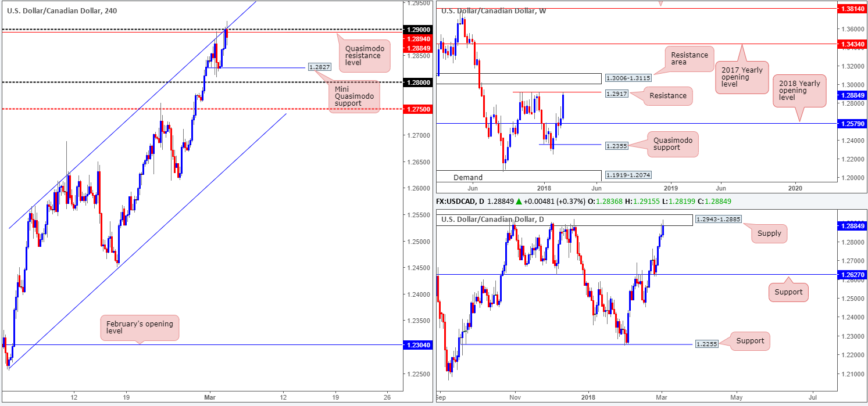Screen dimensions: 868x406
Task: Click the blue 1.25790 price label
Action: pos(852,123)
